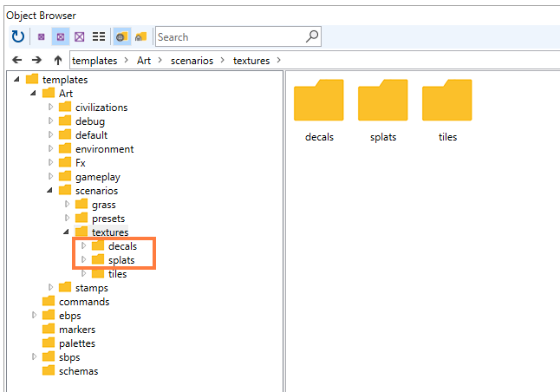560x392 pixels.
Task: Select the templates folder in tree
Action: [57, 79]
